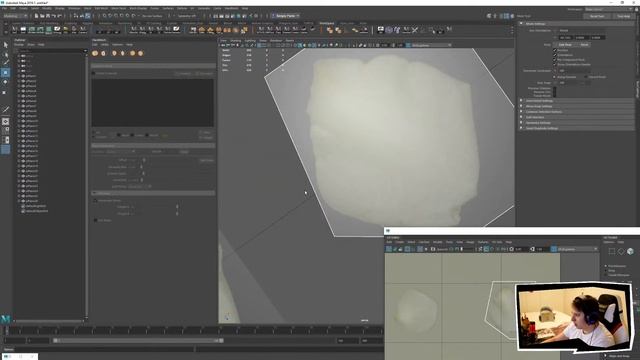
Task: Activate the highlighted Move tool in the toolbox
Action: pyautogui.click(x=5, y=73)
